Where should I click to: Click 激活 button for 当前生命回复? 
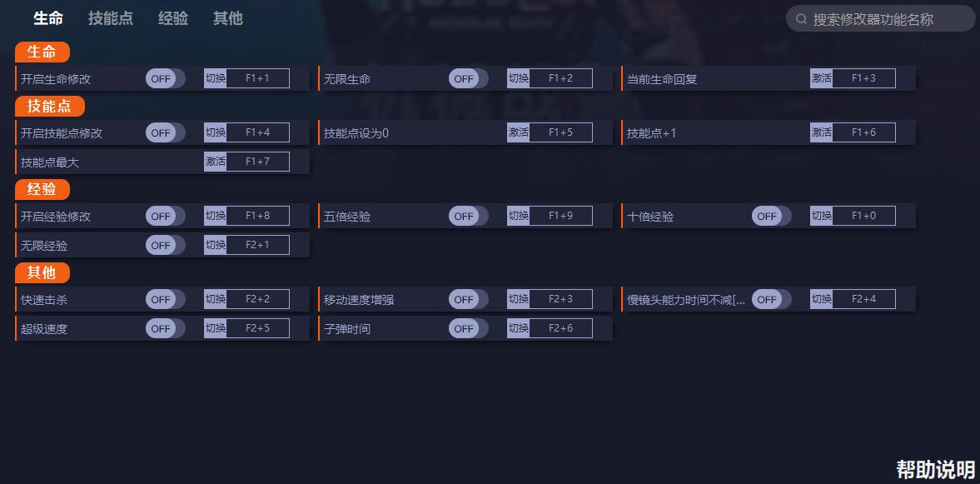821,78
